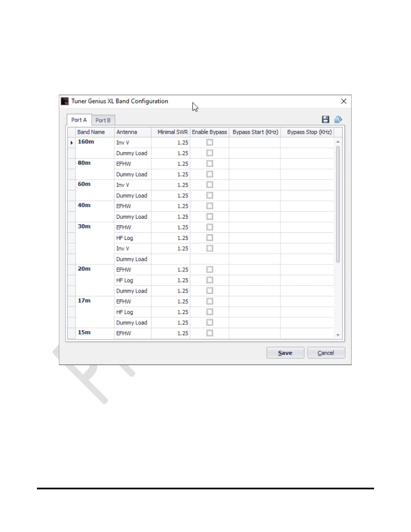Tick the bypass checkbox for 80m EFHW

coord(210,164)
